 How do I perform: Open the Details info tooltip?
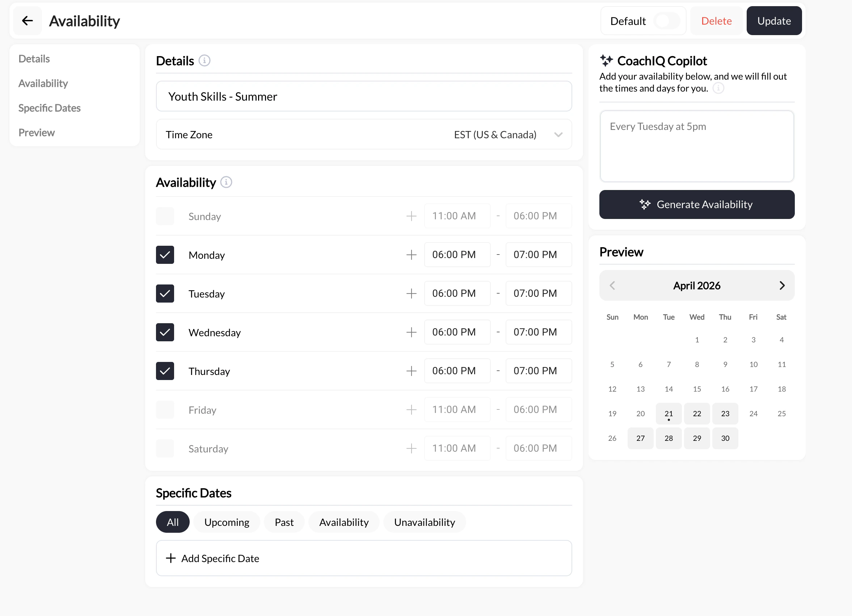(204, 60)
